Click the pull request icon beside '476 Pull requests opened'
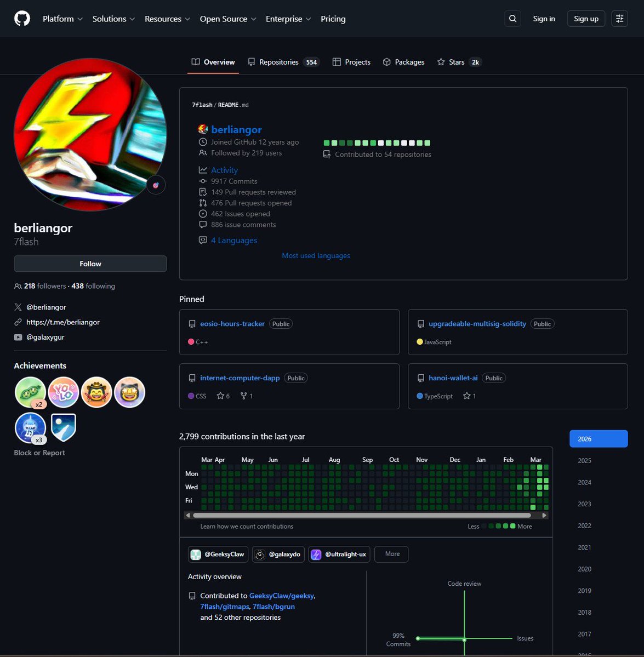Viewport: 644px width, 657px height. [203, 203]
